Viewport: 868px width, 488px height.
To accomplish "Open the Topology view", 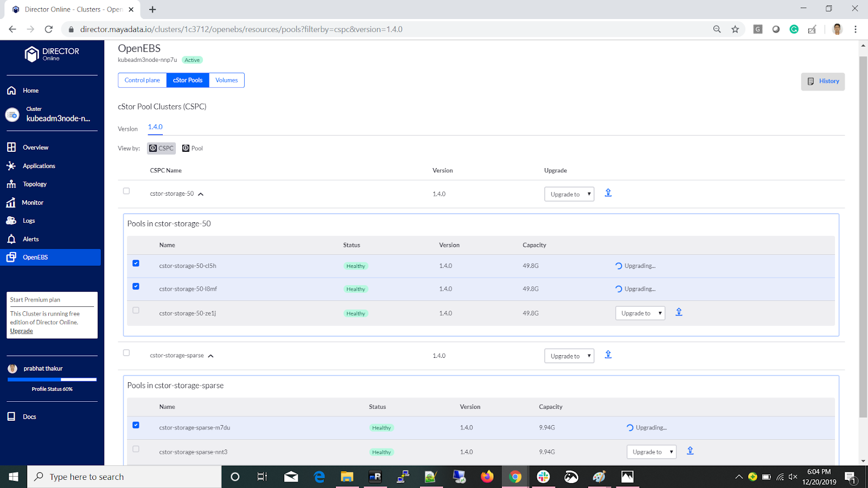I will tap(34, 184).
